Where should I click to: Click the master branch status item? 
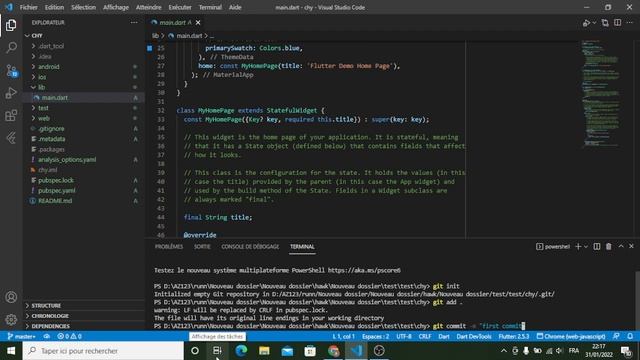pyautogui.click(x=22, y=336)
